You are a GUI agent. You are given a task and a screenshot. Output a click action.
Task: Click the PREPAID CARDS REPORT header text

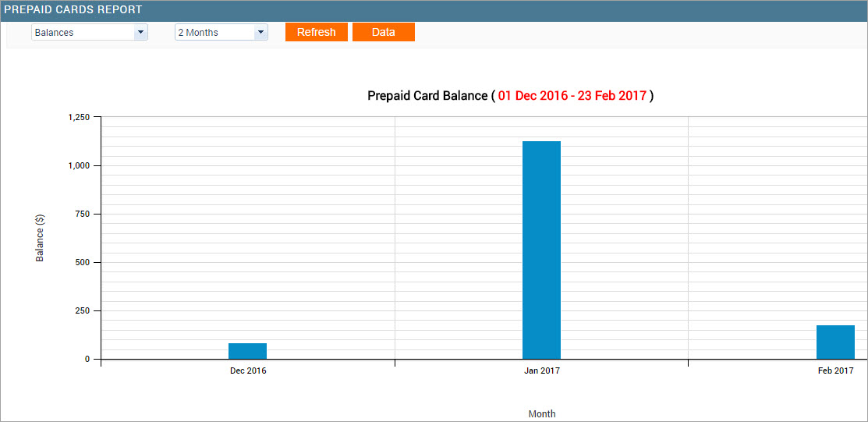[73, 10]
